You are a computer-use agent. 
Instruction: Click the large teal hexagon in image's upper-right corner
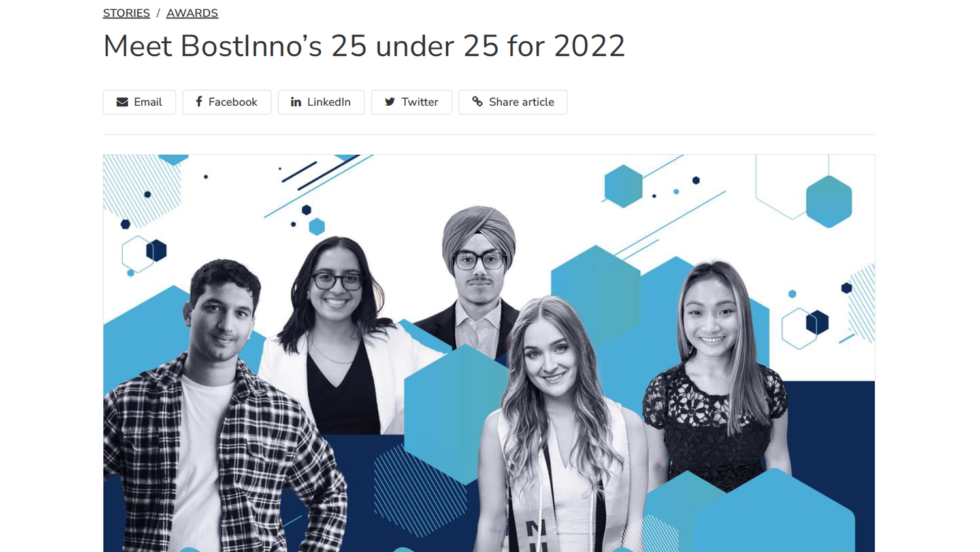coord(828,201)
